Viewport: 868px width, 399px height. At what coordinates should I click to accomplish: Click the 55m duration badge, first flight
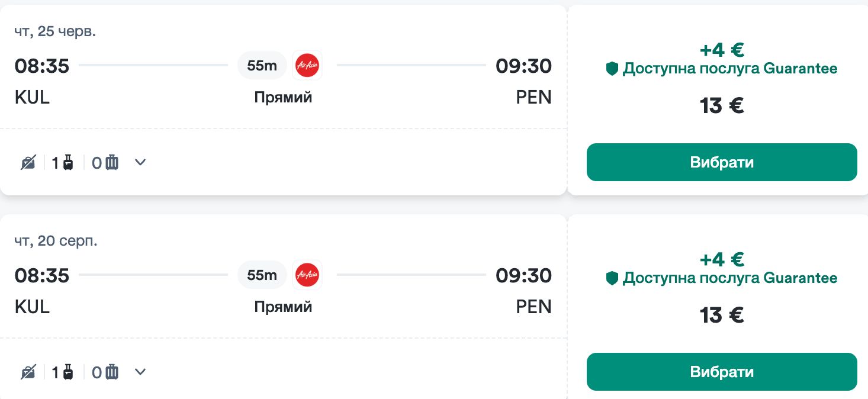pyautogui.click(x=262, y=65)
